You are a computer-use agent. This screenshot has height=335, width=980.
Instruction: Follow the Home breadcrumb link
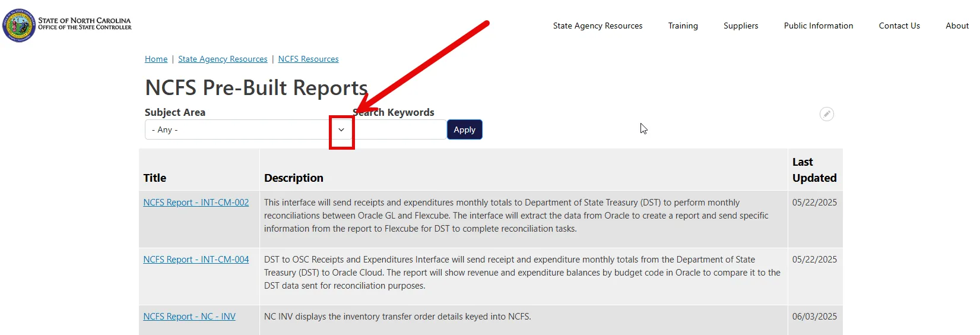click(156, 59)
